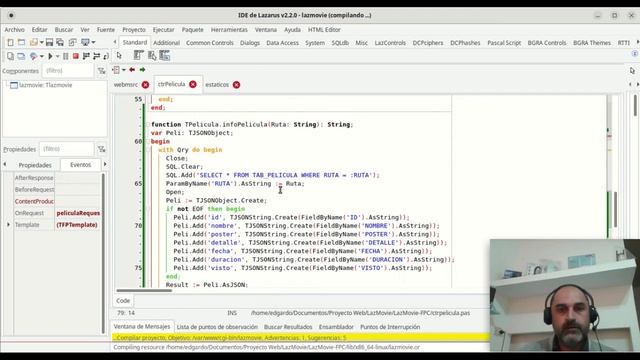Open the Proyecto menu

[x=134, y=30]
